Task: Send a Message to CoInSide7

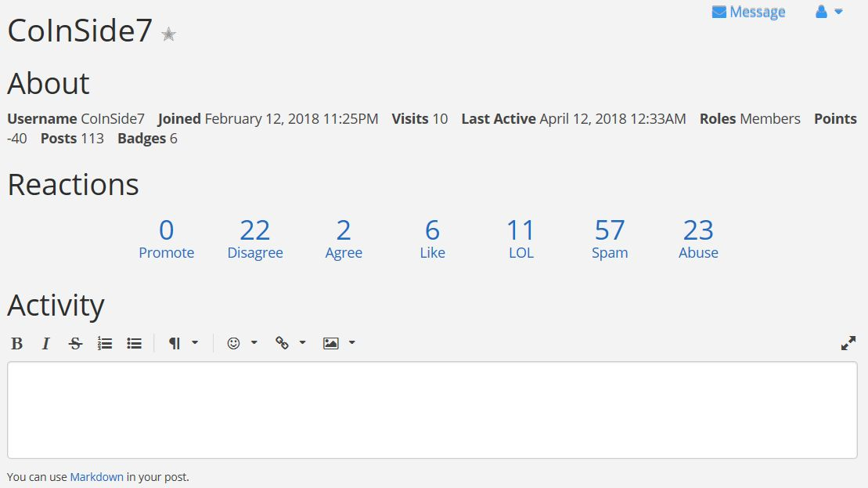Action: pos(748,12)
